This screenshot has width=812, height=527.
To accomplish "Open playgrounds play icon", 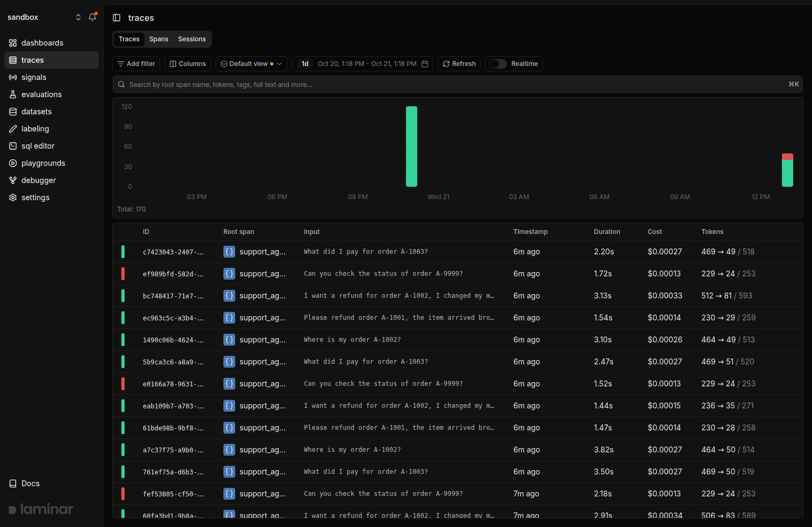I will [13, 163].
